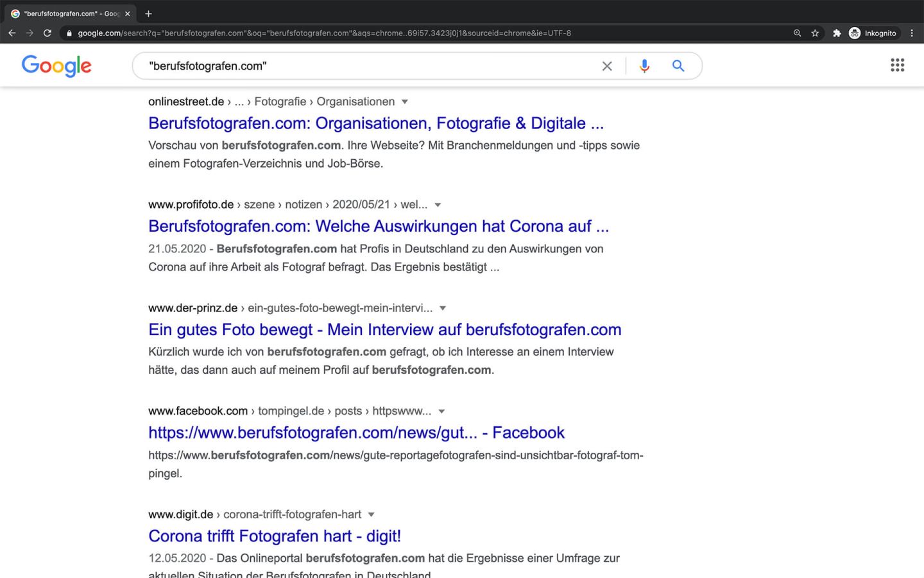Viewport: 924px width, 578px height.
Task: Open the Facebook berufsfotografen.com/news result
Action: (356, 433)
